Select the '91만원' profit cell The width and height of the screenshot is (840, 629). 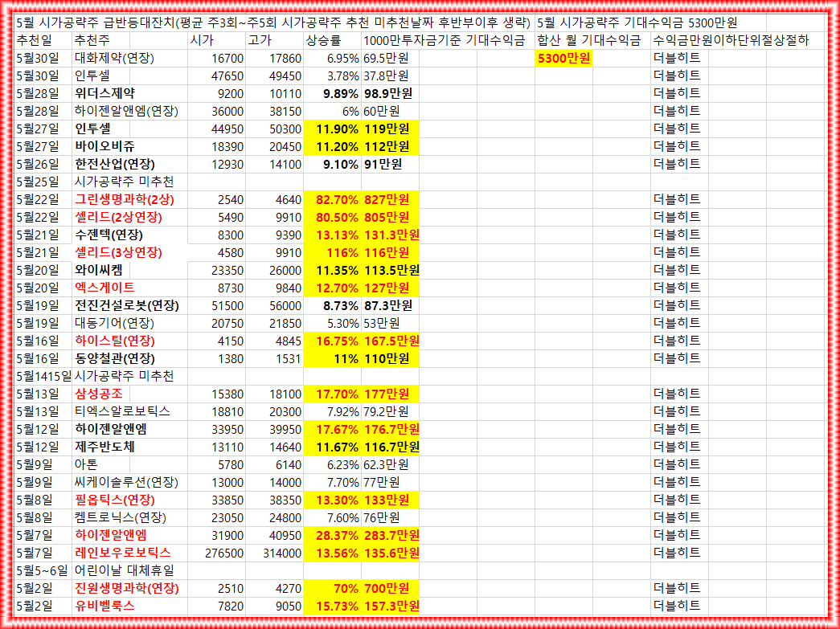(x=390, y=164)
